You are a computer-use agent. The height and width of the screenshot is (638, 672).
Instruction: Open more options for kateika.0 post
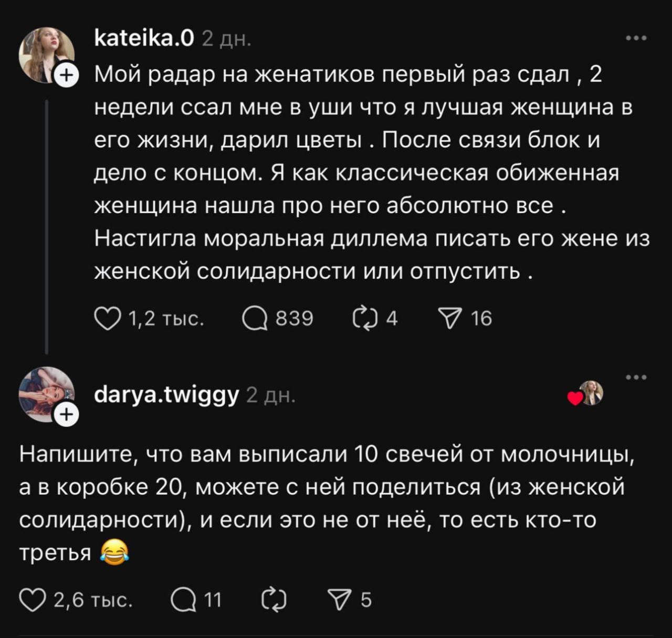pyautogui.click(x=636, y=38)
